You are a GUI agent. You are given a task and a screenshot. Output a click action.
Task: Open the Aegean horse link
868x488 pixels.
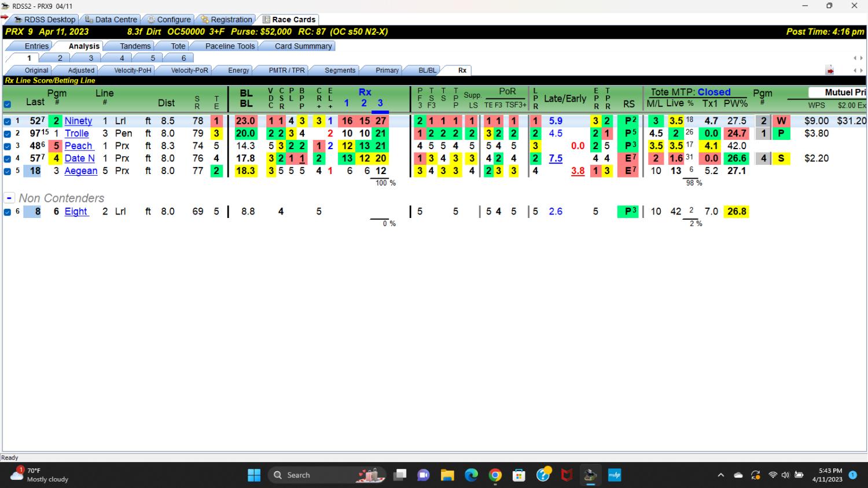(x=81, y=171)
